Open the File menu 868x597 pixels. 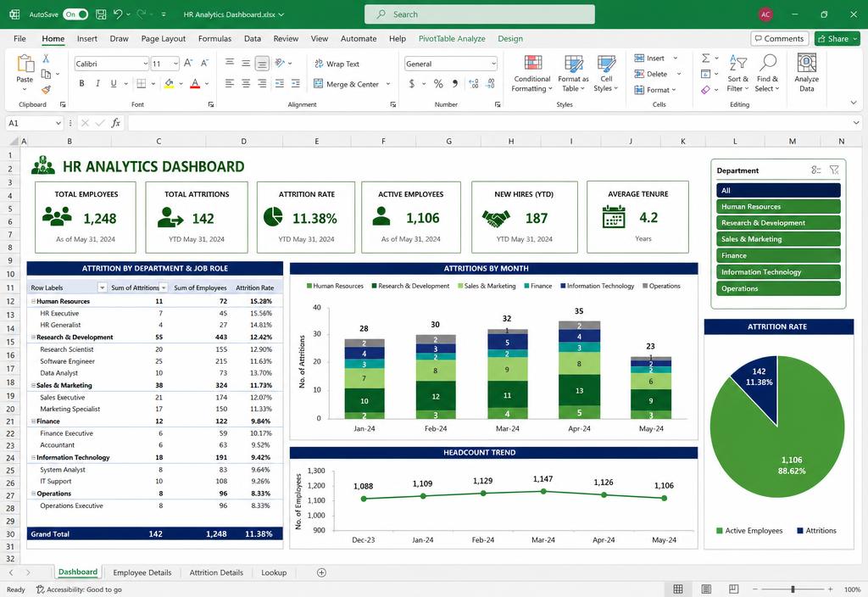(x=19, y=39)
